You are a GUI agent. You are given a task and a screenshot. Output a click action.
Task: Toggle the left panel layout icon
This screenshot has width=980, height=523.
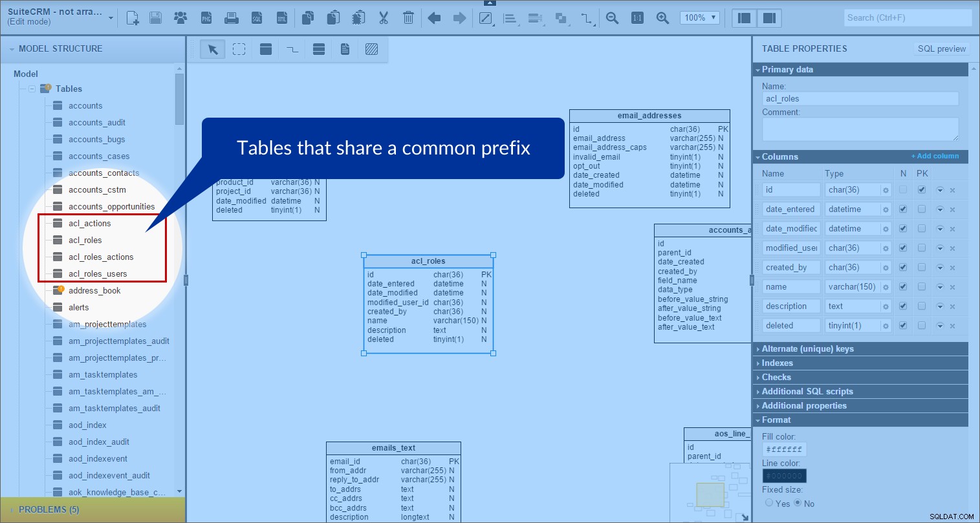point(745,18)
